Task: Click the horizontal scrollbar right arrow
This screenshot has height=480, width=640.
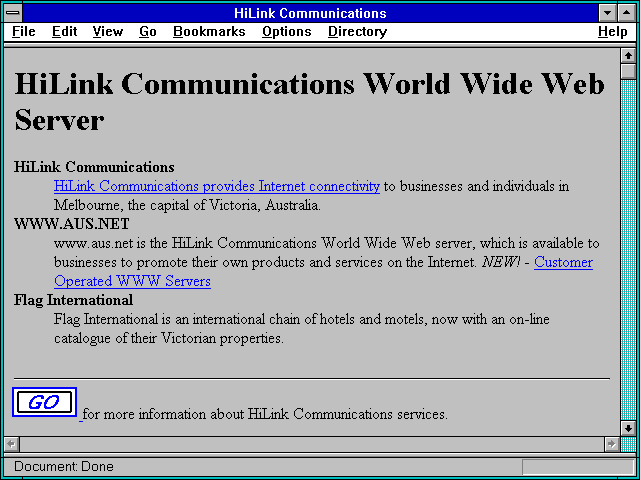Action: [x=611, y=444]
